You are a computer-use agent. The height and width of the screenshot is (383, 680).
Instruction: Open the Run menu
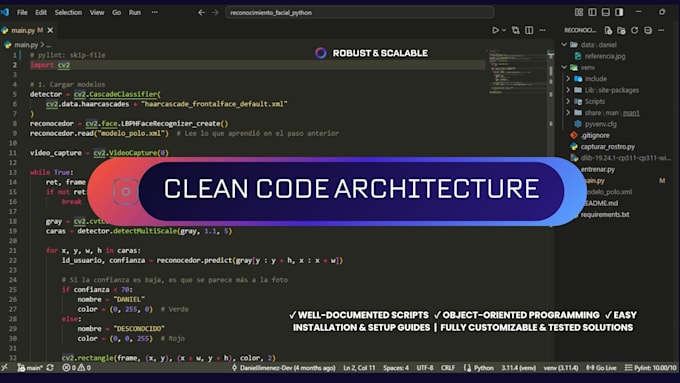[x=135, y=12]
